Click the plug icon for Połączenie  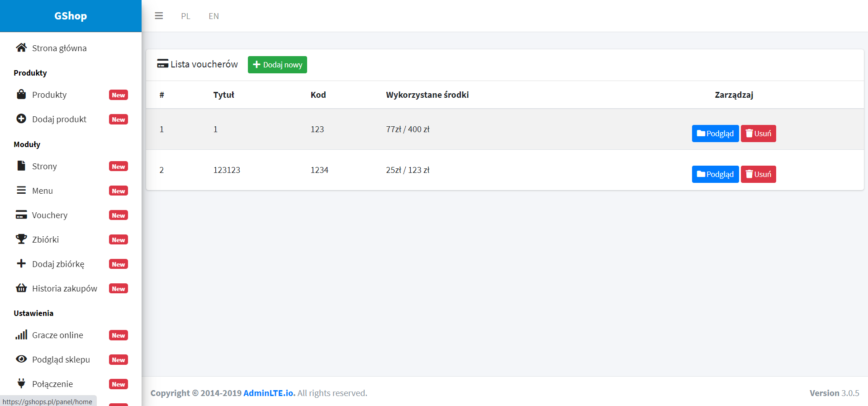click(x=21, y=383)
